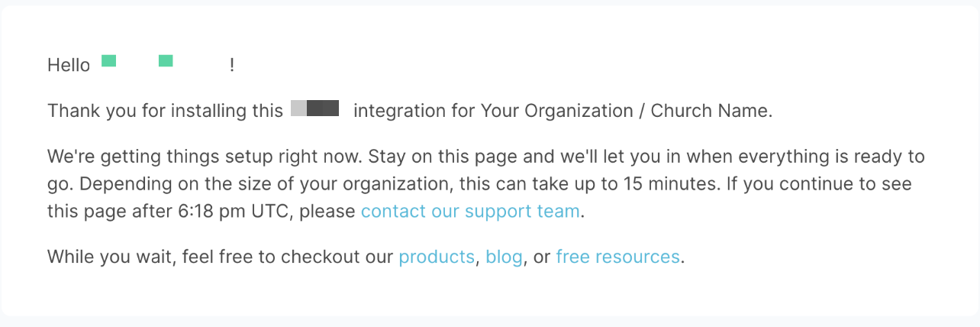Click "Thank you for installing this" text
980x327 pixels.
165,111
